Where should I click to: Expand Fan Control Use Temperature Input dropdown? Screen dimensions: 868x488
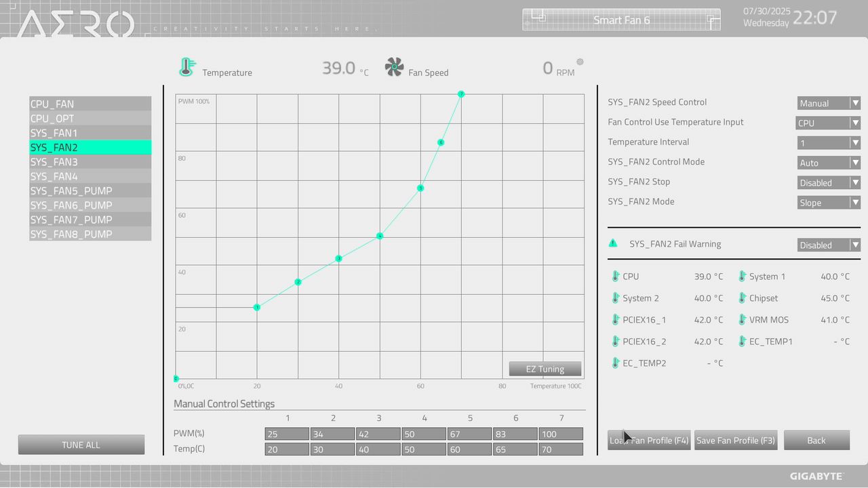828,123
